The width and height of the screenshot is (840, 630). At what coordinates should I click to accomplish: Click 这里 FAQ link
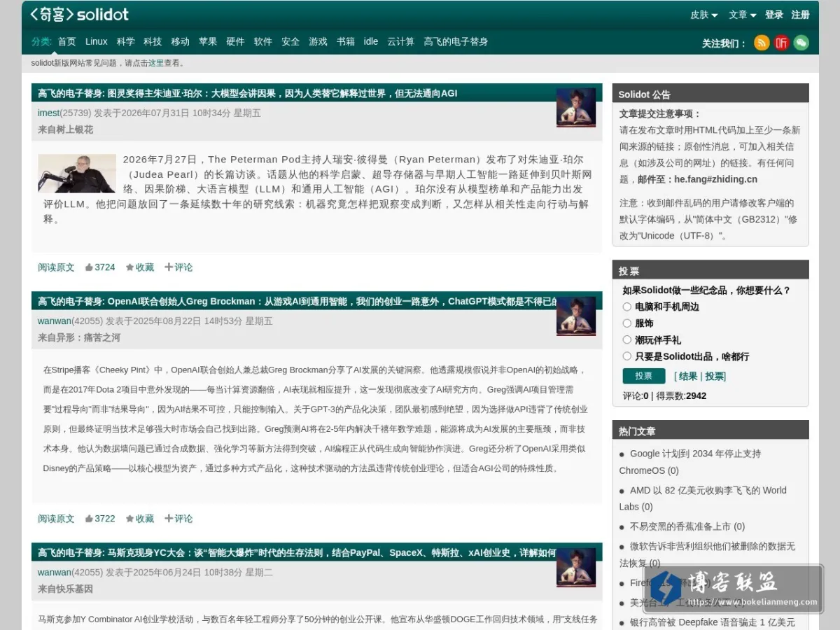(156, 63)
